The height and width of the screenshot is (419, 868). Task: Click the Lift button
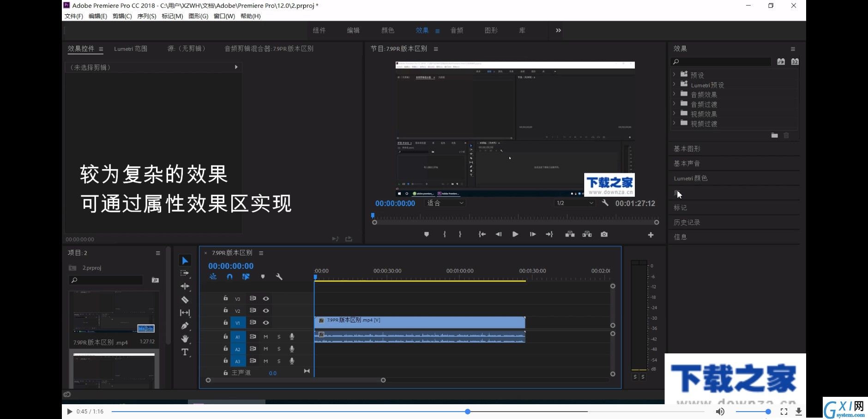pos(570,234)
